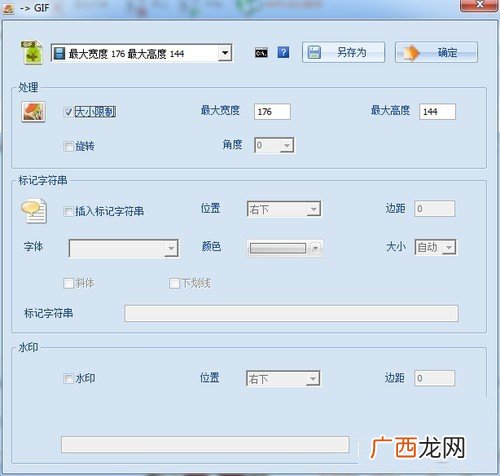Open tag string 位置 dropdown showing 右下
Image resolution: width=500 pixels, height=476 pixels.
coord(284,209)
